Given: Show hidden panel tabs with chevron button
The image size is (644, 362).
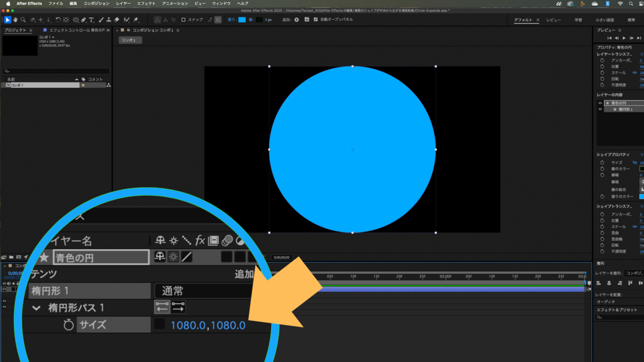Looking at the screenshot, I should tap(109, 31).
